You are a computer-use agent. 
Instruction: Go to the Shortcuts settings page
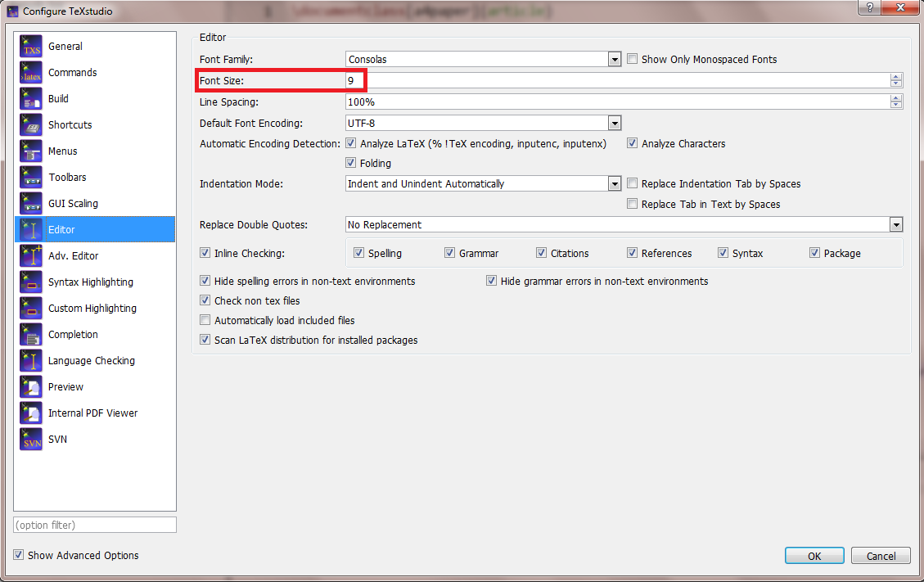[95, 125]
